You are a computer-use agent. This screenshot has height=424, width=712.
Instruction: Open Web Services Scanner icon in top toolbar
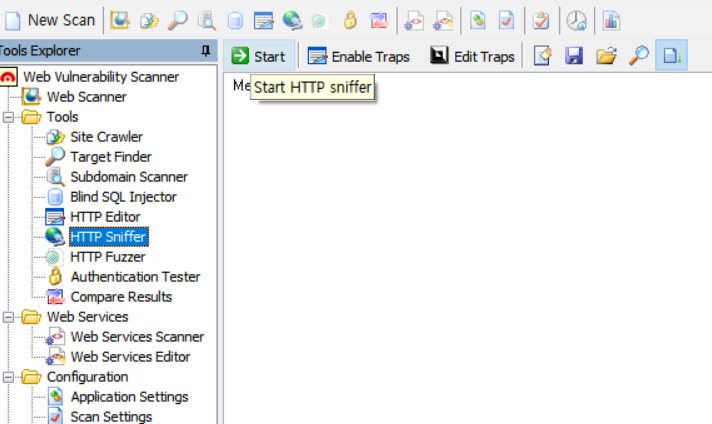coord(414,20)
